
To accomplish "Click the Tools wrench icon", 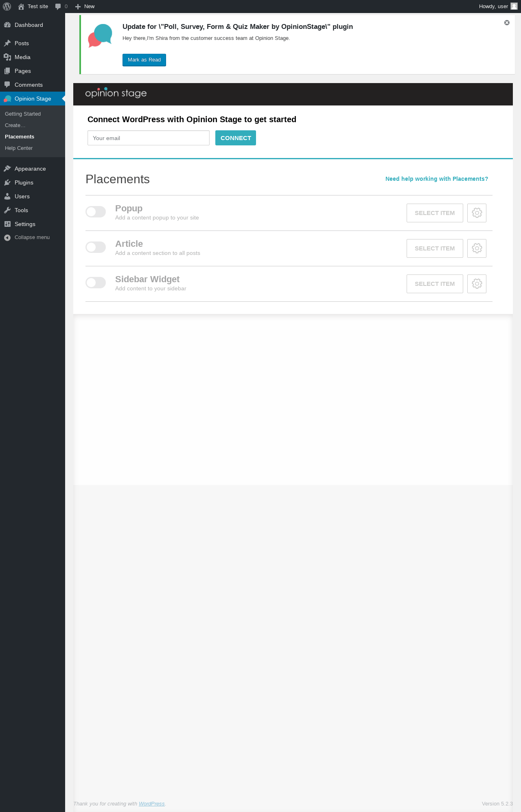I will coord(7,210).
